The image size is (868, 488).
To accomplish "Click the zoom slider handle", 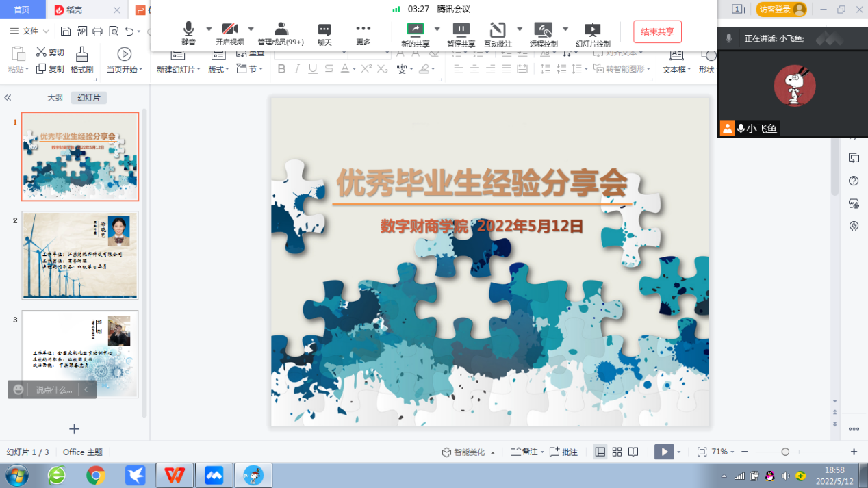I will coord(785,452).
